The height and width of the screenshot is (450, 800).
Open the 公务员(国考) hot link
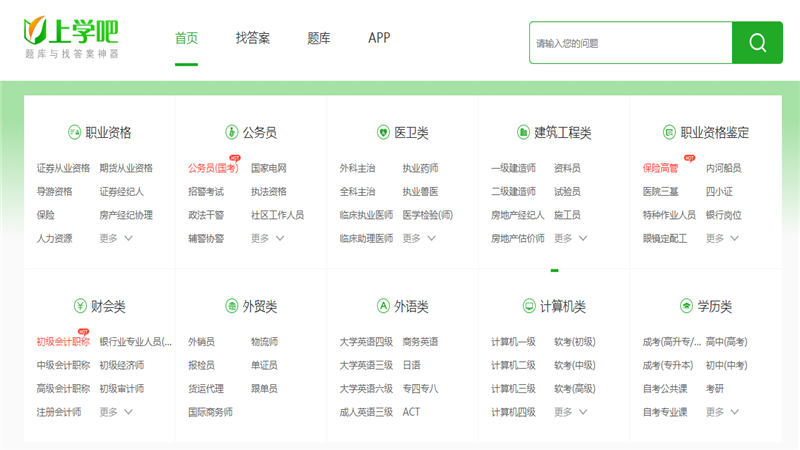(213, 168)
